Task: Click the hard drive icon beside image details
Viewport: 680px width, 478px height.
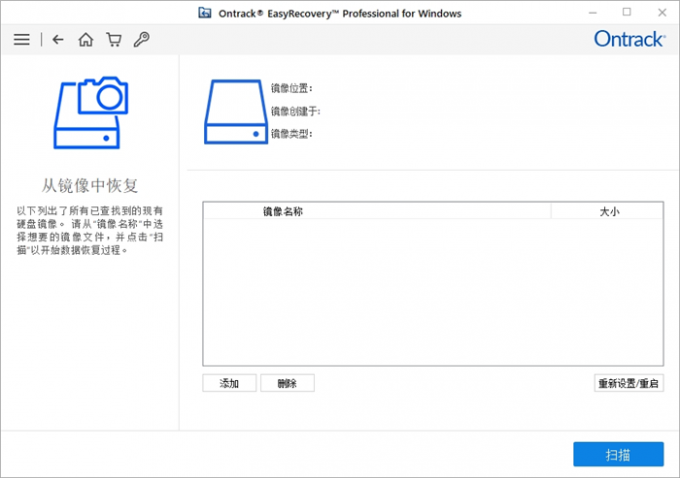Action: click(235, 111)
